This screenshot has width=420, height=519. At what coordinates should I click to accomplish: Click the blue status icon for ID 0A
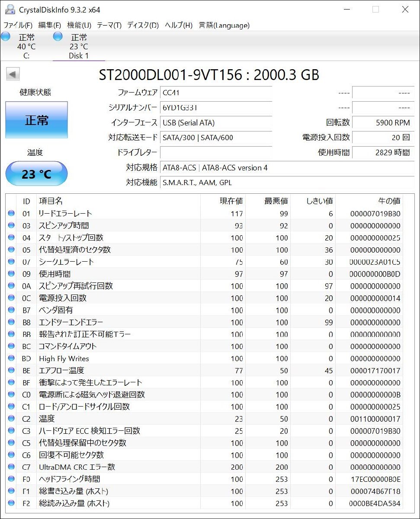pos(12,286)
